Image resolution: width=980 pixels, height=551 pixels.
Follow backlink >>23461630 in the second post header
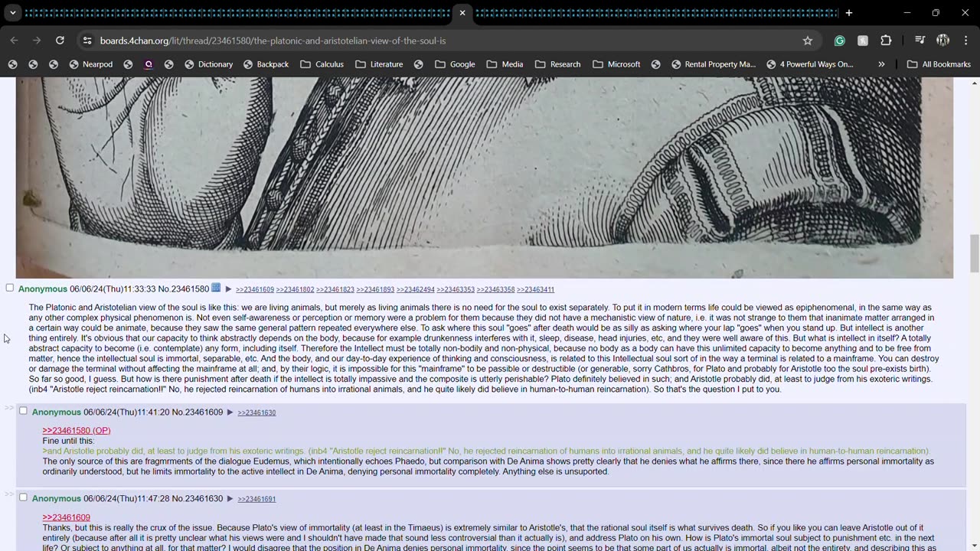[x=256, y=412]
